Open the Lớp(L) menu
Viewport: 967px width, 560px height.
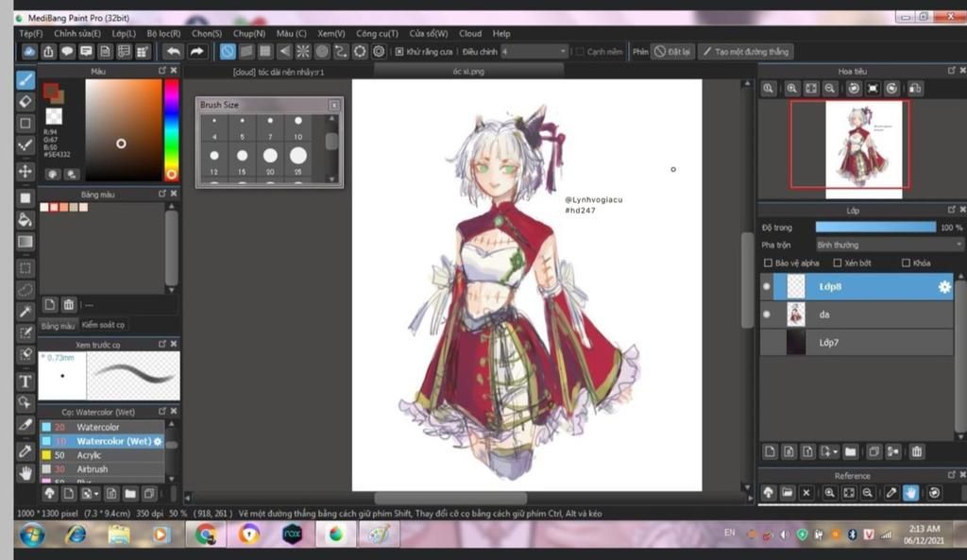124,33
